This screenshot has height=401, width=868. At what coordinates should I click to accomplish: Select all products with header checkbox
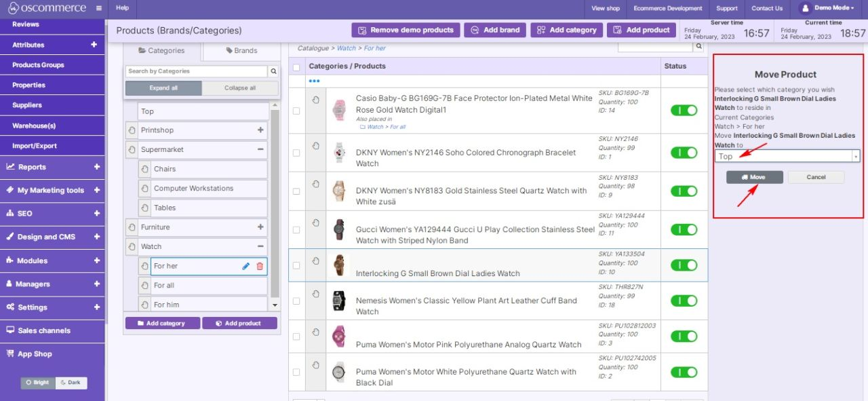tap(296, 66)
